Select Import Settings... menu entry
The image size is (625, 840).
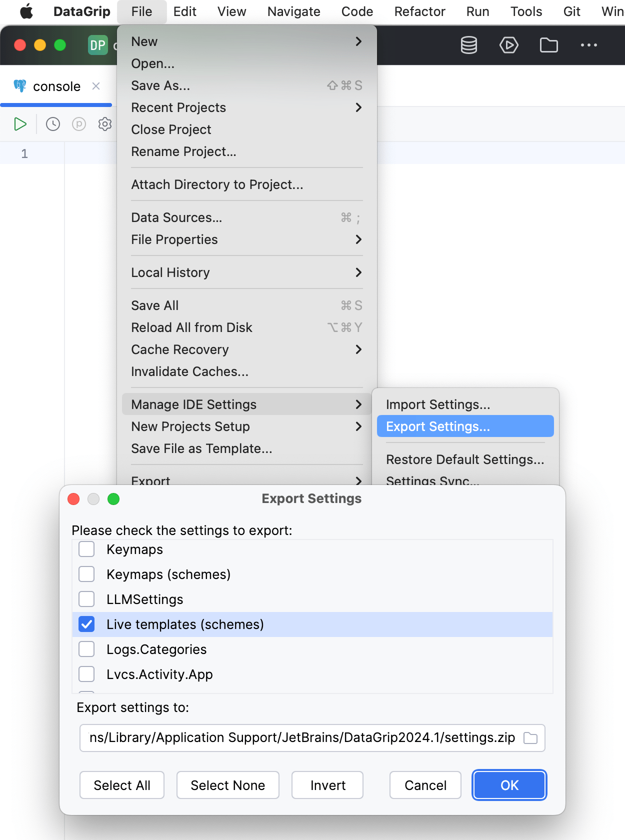438,404
